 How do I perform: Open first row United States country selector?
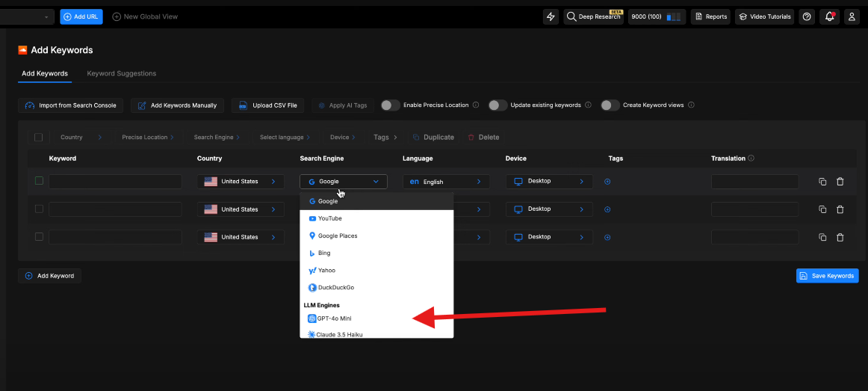pos(241,182)
